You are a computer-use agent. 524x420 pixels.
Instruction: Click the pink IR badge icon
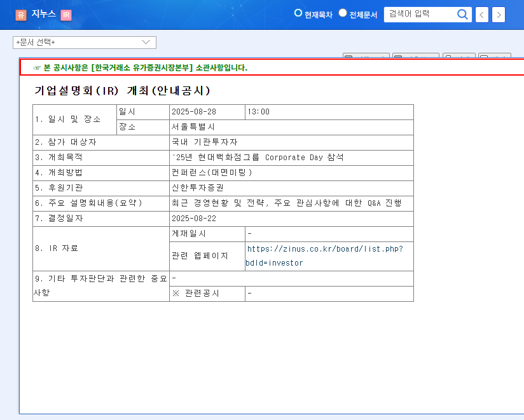click(66, 15)
